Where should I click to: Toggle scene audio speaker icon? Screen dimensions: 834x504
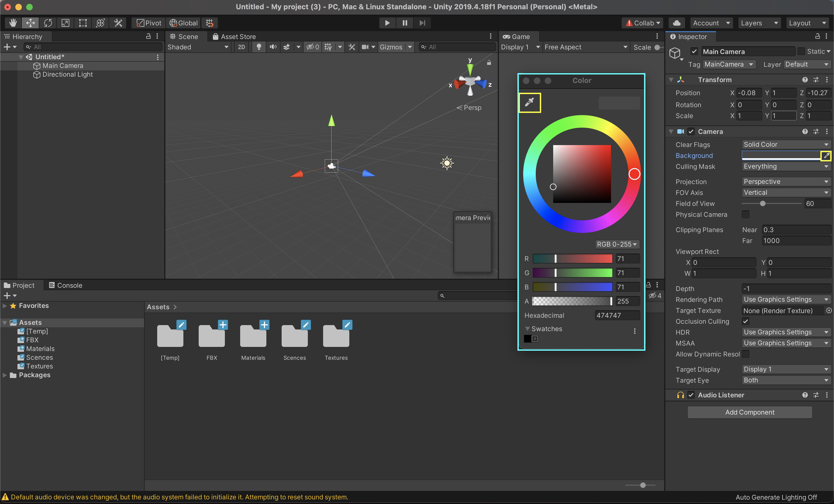pyautogui.click(x=273, y=47)
